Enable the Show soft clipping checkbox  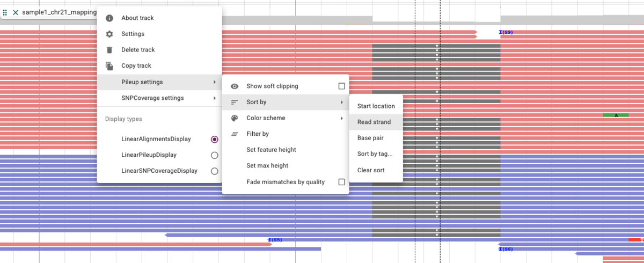click(x=342, y=86)
